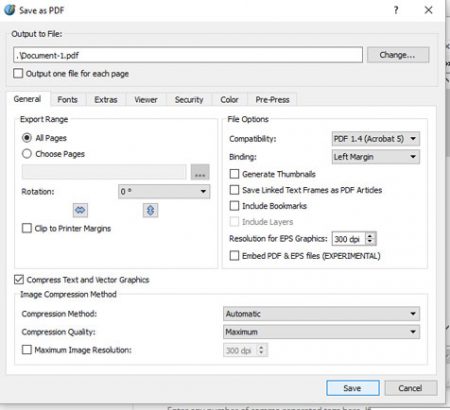Uncheck Compress Text and Vector Graphics
Viewport: 450px width, 410px height.
19,279
